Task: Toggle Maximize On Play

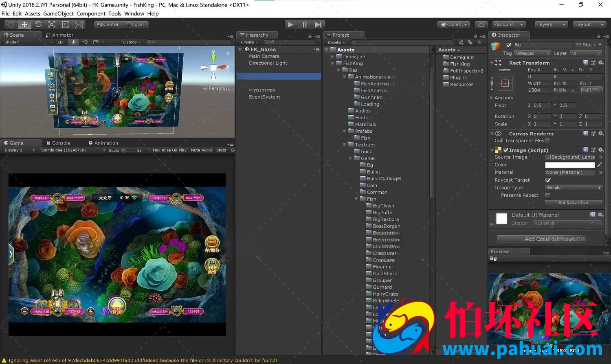Action: [x=169, y=150]
